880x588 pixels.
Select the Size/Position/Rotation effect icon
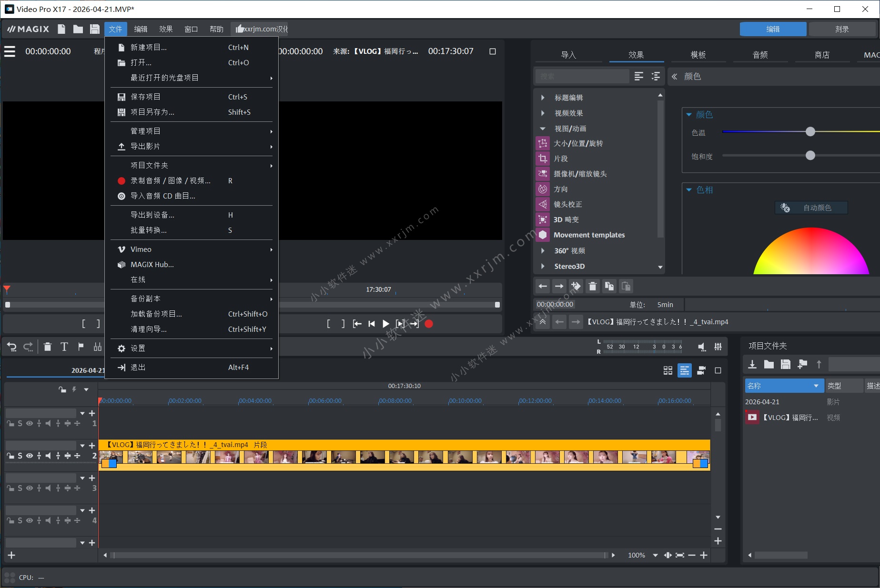[x=543, y=143]
